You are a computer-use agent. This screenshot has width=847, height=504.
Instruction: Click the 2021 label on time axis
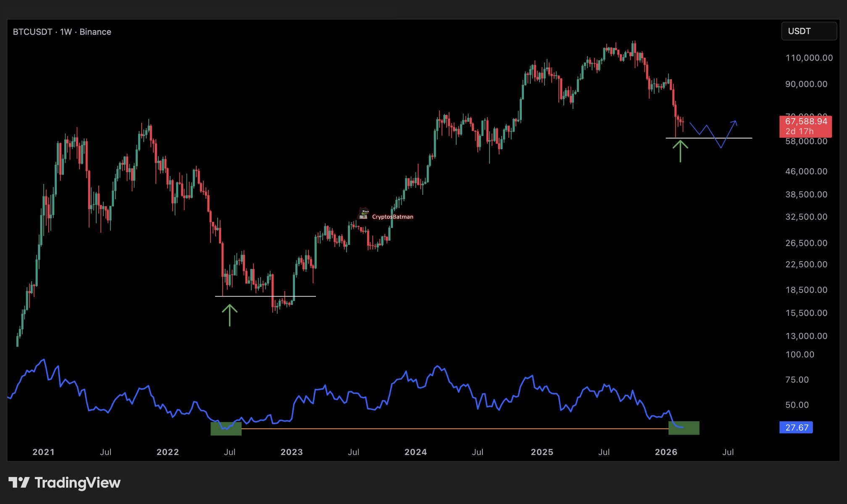pyautogui.click(x=43, y=452)
